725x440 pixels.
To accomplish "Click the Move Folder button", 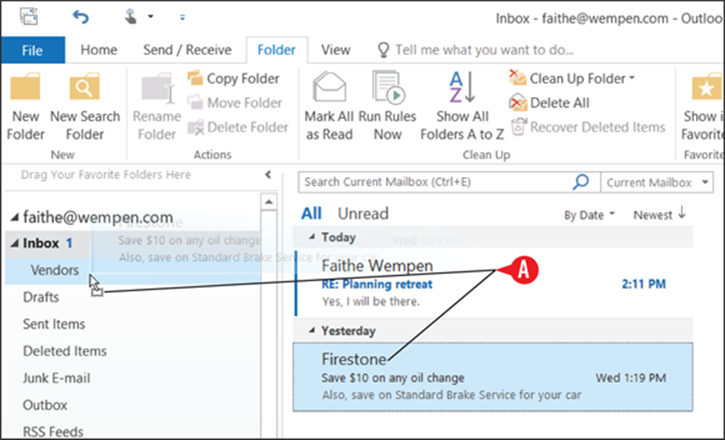I will coord(235,103).
